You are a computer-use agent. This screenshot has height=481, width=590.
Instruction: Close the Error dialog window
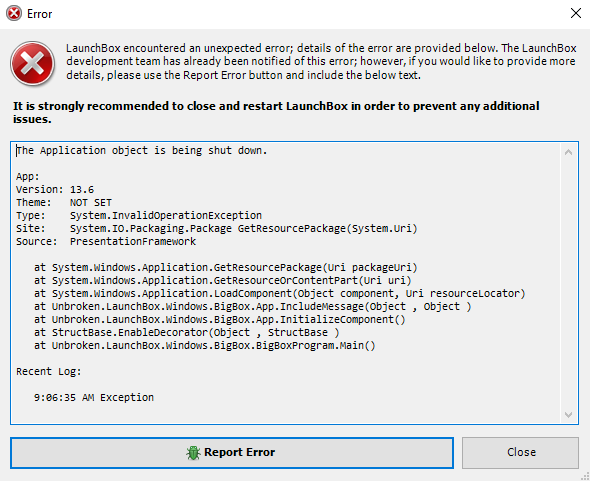pos(576,14)
